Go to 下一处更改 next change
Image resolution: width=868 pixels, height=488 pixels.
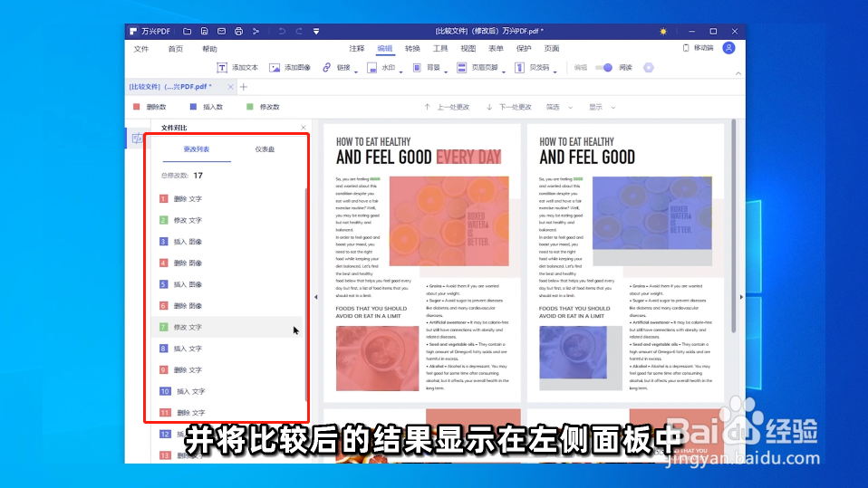click(508, 108)
